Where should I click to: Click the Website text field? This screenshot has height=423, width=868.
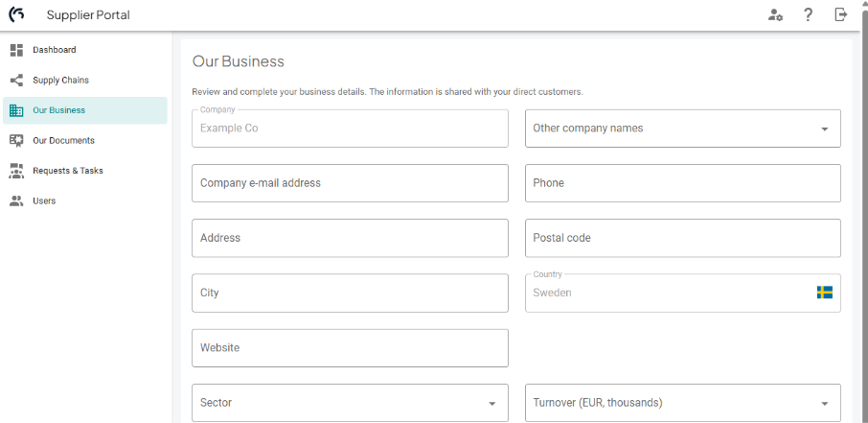pyautogui.click(x=350, y=348)
